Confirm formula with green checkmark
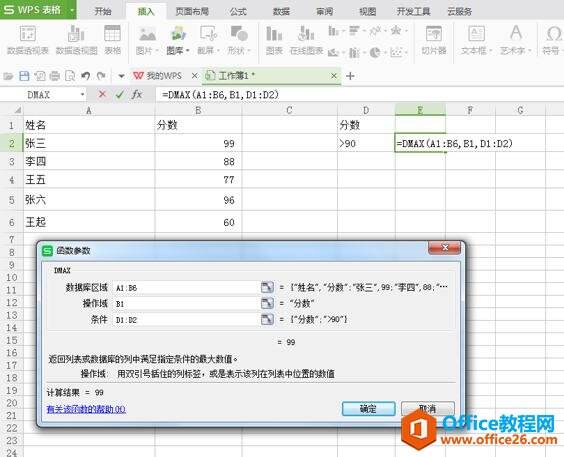 (120, 94)
